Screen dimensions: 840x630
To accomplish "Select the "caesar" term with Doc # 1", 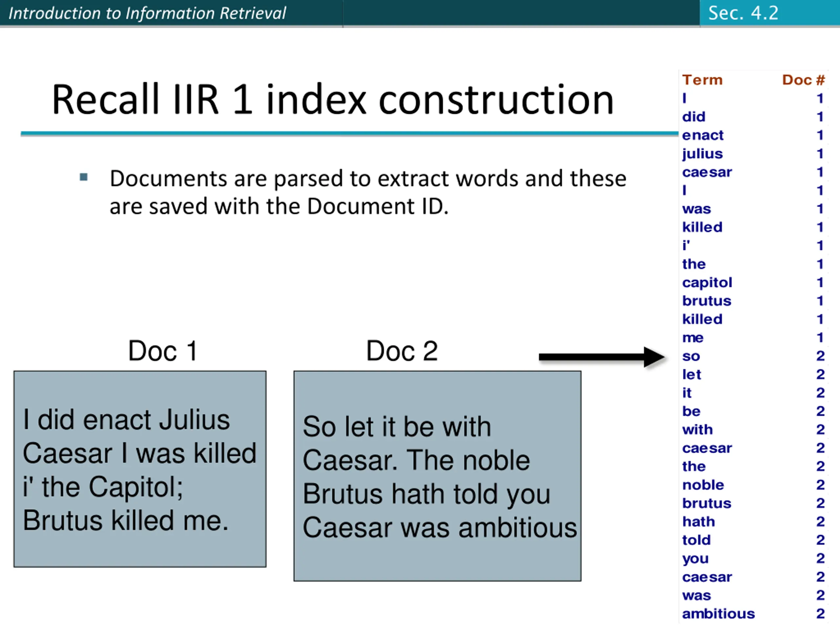I will [707, 172].
